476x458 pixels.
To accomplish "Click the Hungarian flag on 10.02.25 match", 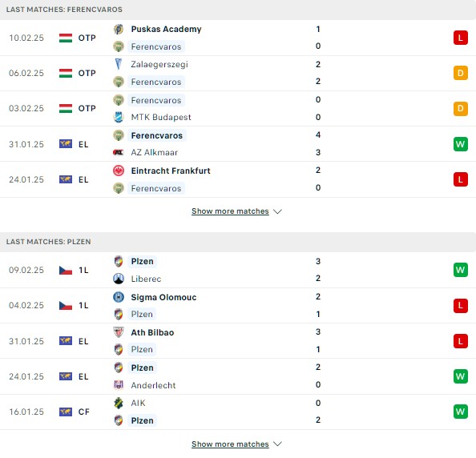I will coord(66,38).
